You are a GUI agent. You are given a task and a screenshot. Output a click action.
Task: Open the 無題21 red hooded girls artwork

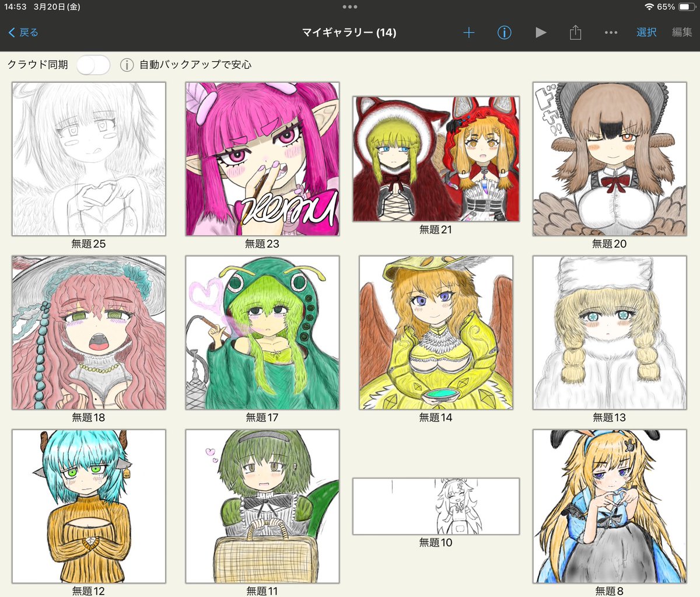tap(436, 159)
